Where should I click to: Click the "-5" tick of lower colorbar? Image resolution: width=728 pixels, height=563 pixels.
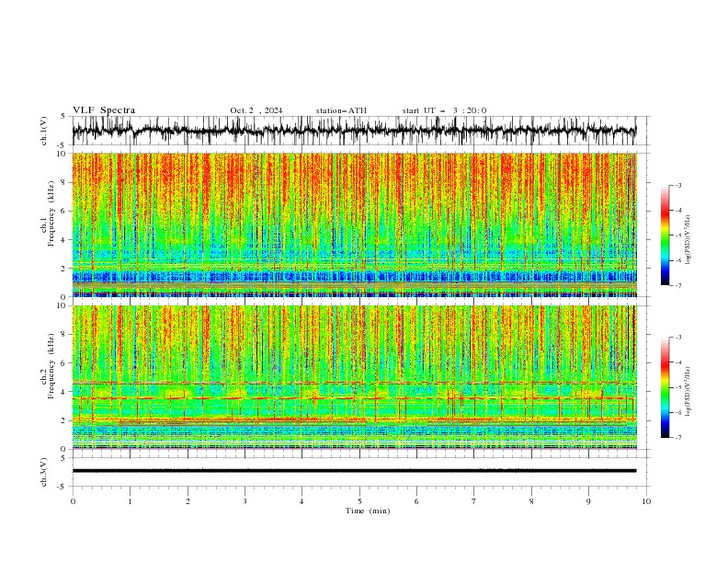[x=677, y=387]
